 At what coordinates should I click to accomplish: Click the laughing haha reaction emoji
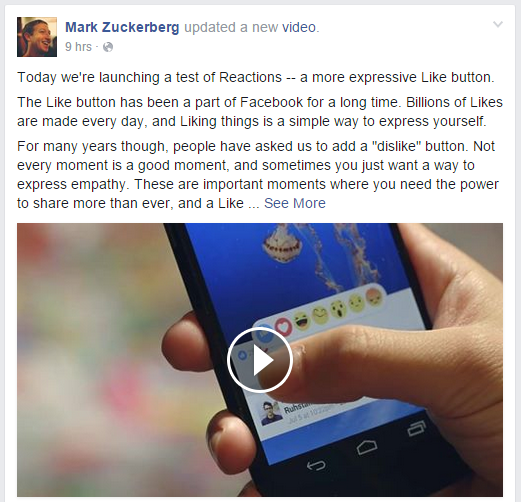coord(302,321)
